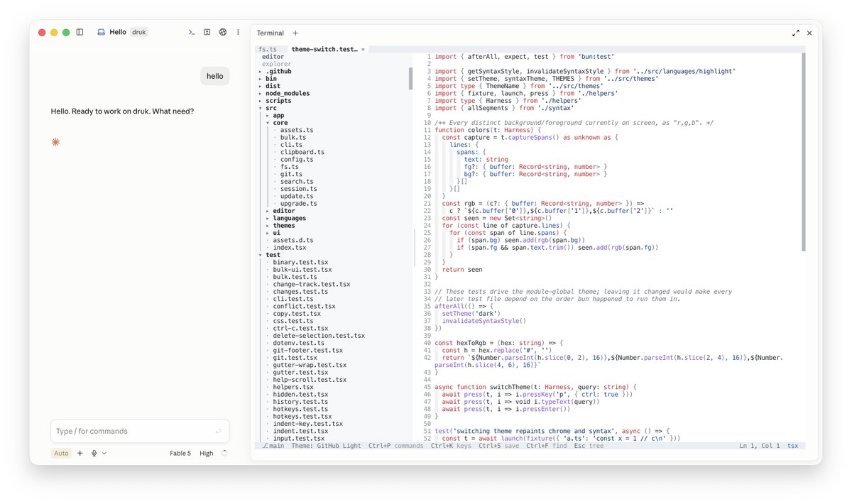Toggle the sidebar panel icon
The width and height of the screenshot is (852, 504).
[80, 32]
